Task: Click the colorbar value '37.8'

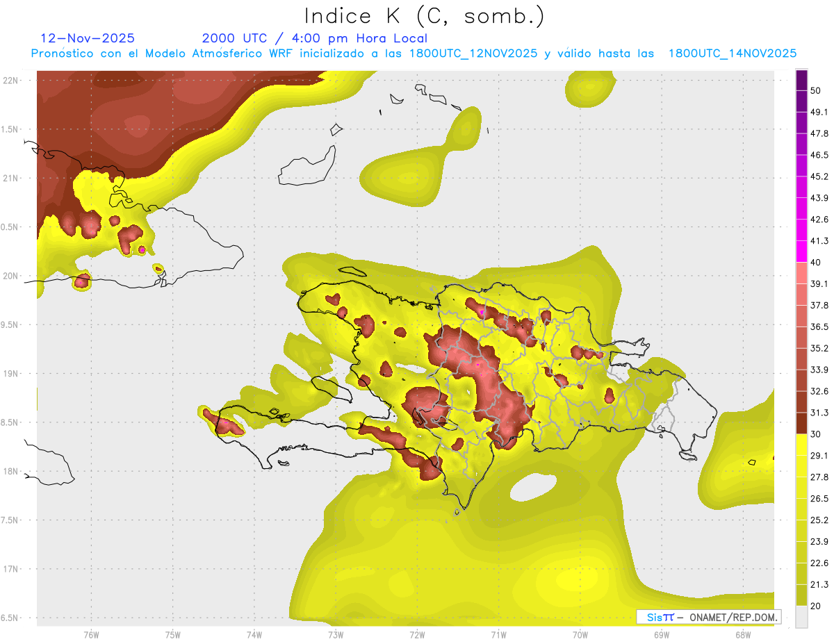Action: pos(819,306)
